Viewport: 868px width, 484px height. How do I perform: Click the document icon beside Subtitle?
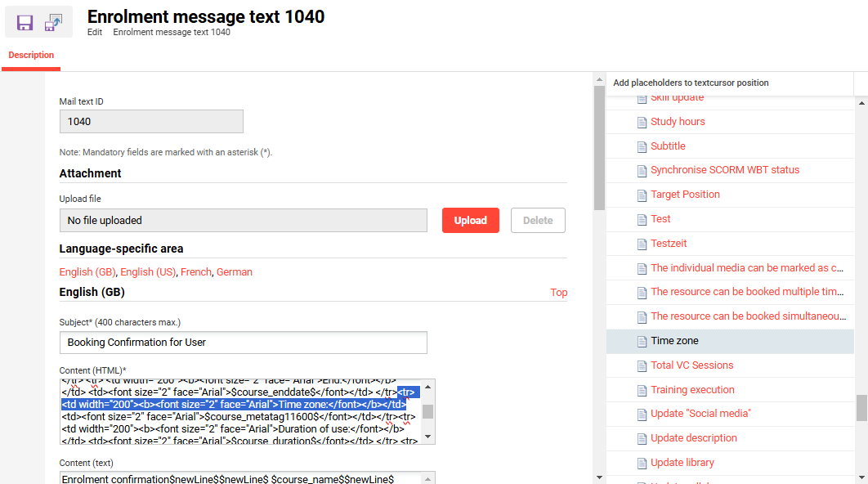click(x=642, y=146)
